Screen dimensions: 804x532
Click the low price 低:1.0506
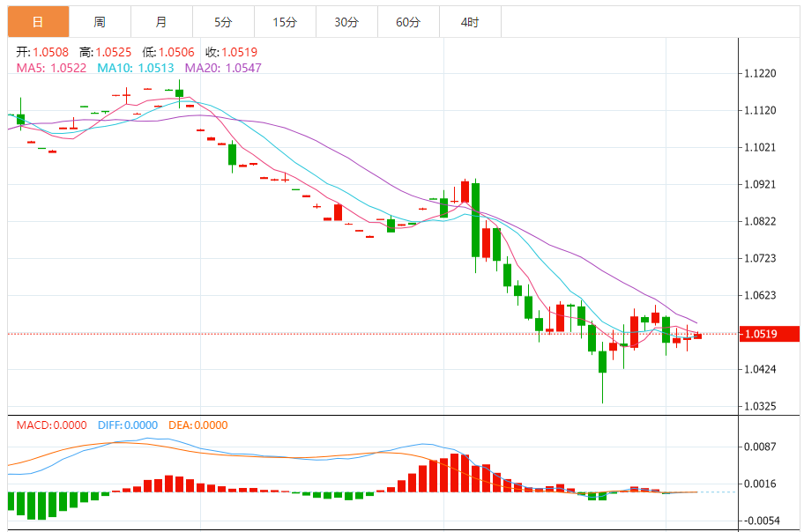pyautogui.click(x=168, y=52)
